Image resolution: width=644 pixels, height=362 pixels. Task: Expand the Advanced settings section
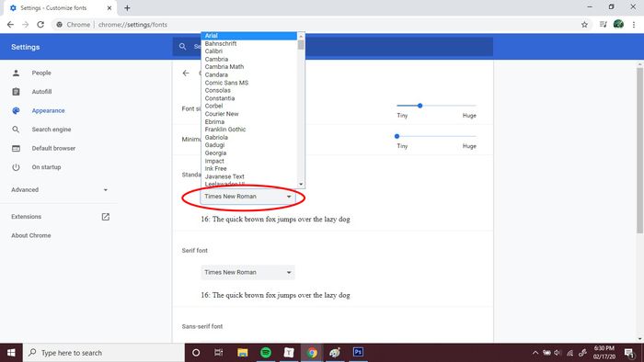tap(60, 190)
